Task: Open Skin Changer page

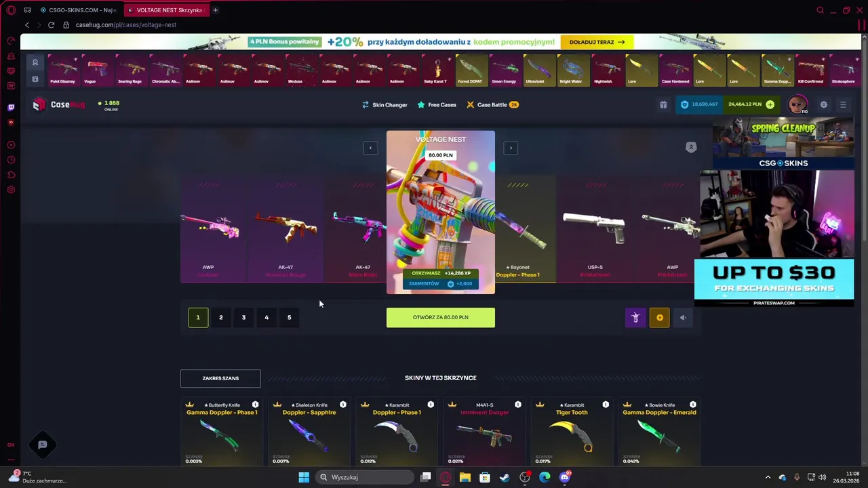Action: [384, 105]
